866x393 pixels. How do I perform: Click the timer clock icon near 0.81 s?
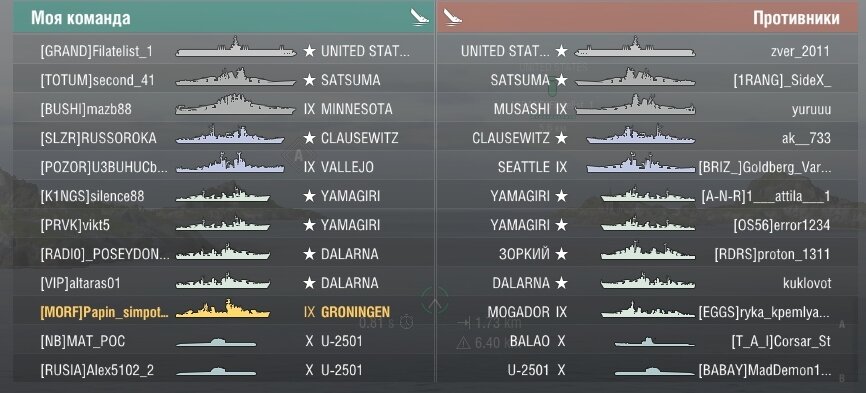(x=407, y=321)
